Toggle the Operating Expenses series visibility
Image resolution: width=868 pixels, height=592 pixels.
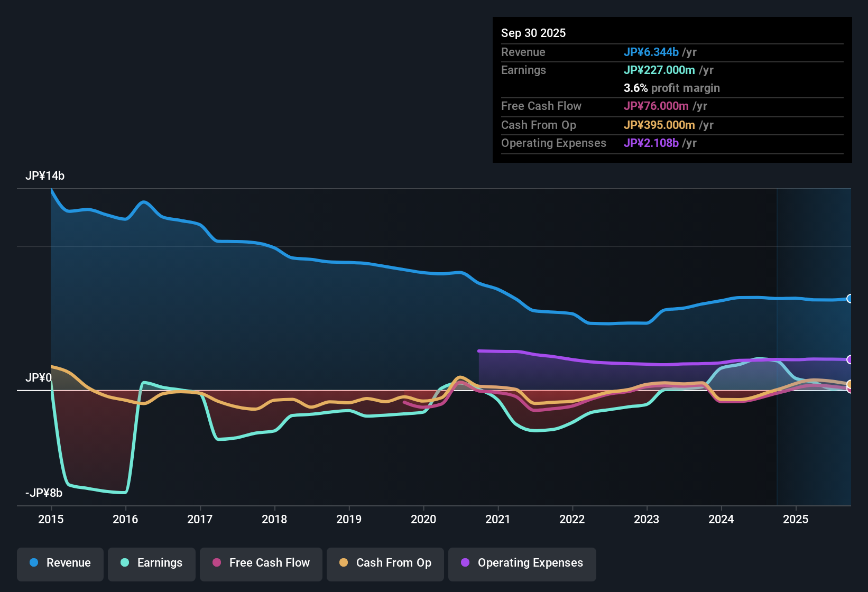click(x=522, y=563)
